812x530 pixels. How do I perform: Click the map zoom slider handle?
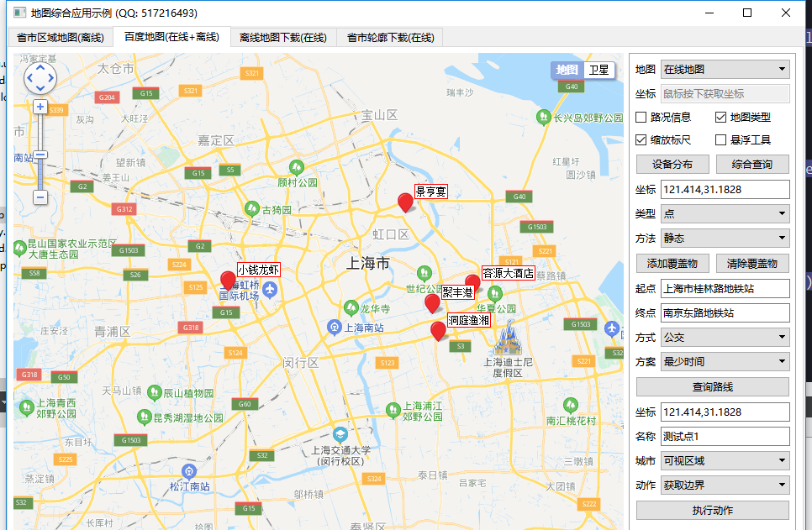point(40,155)
